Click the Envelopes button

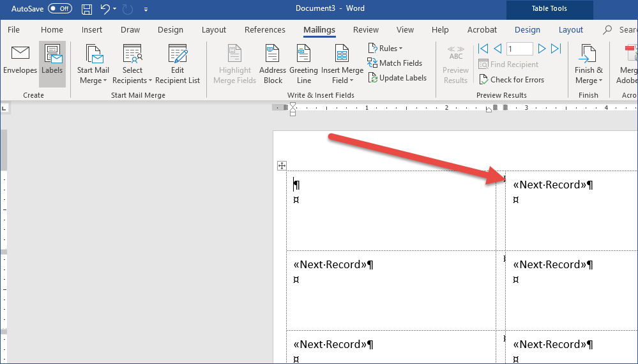(20, 60)
